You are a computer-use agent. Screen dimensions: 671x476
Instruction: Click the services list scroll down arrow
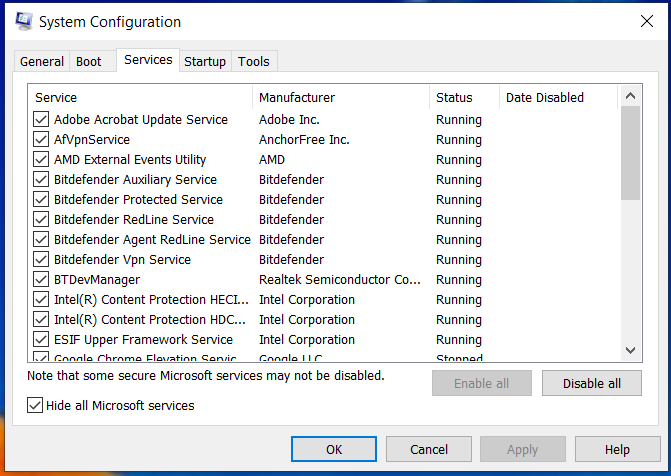[630, 350]
